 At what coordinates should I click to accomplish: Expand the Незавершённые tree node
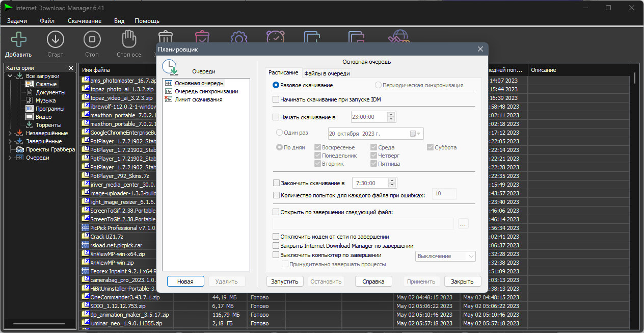pos(11,133)
